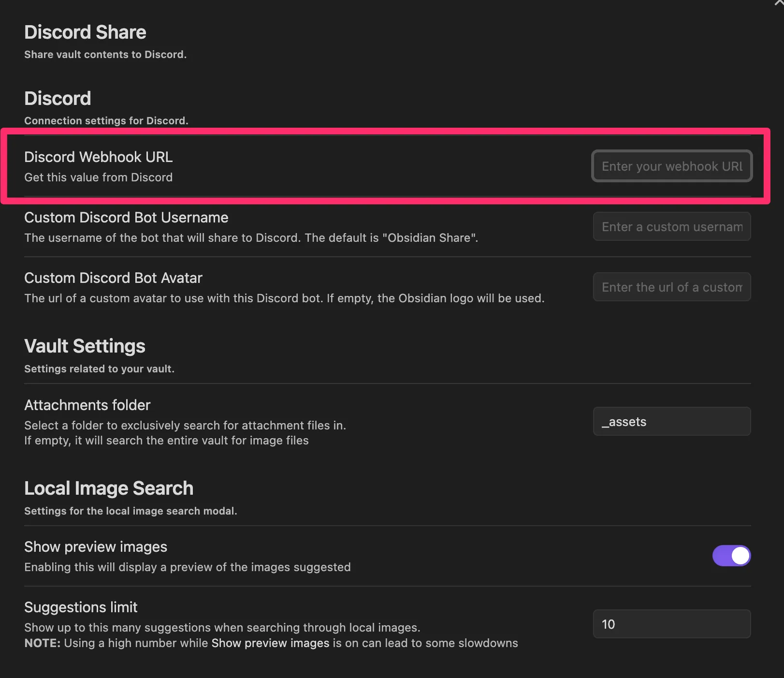The height and width of the screenshot is (678, 784).
Task: Click the Local Image Search section title
Action: coord(109,488)
